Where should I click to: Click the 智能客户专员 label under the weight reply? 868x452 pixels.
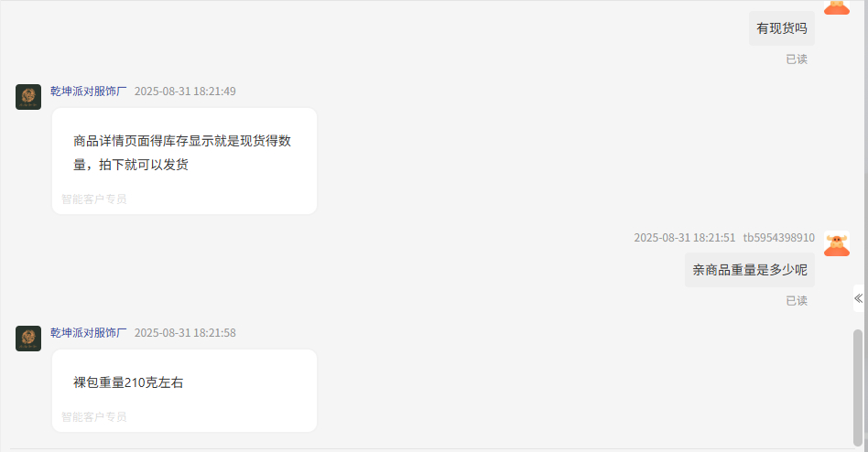click(94, 417)
